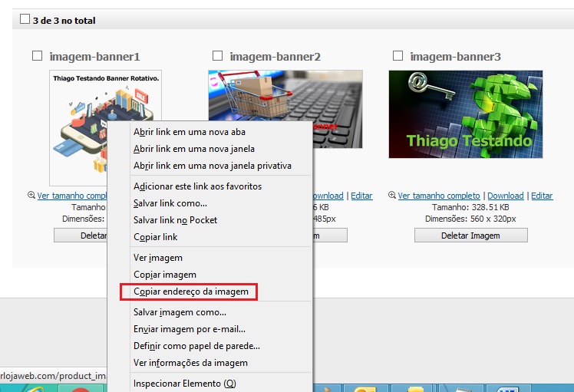Click the magnifier icon under imagem-banner1
Image resolution: width=574 pixels, height=392 pixels.
tap(31, 195)
